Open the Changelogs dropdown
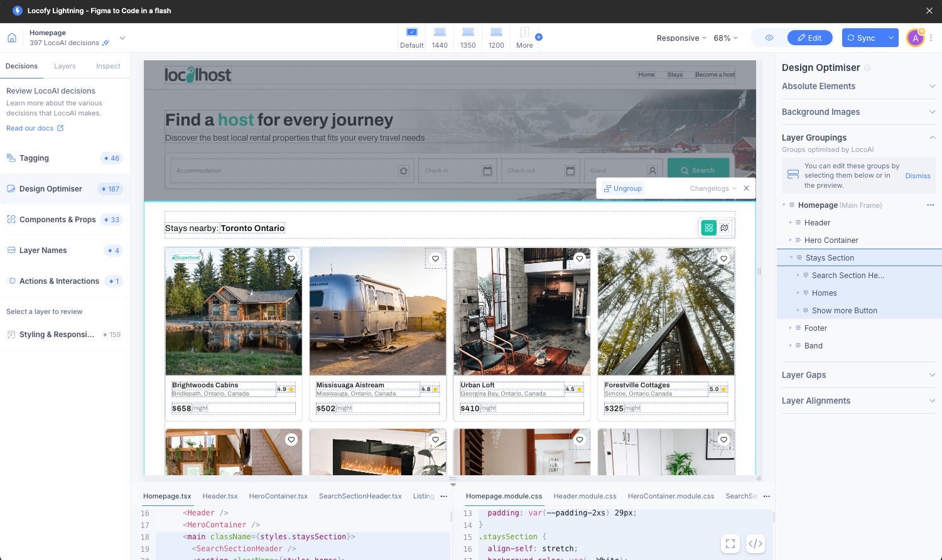Screen dimensions: 942x560 click(713, 188)
